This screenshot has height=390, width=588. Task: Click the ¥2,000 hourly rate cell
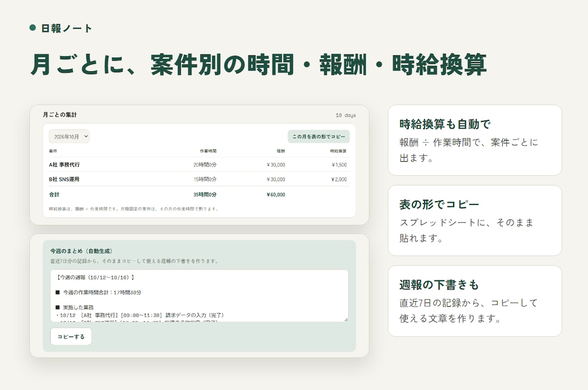[339, 179]
